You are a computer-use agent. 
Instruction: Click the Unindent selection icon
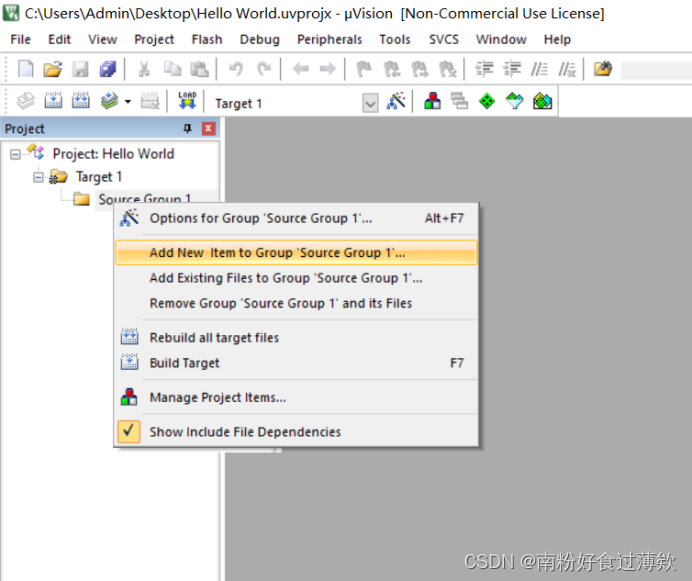click(512, 69)
